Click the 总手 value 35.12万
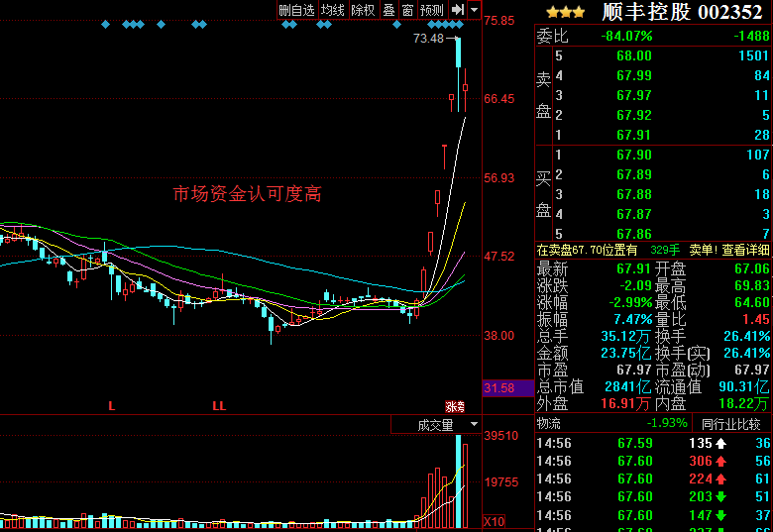 point(625,336)
